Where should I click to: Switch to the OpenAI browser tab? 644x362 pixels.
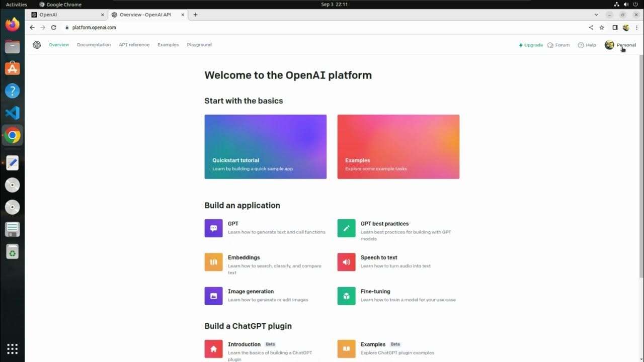point(66,15)
